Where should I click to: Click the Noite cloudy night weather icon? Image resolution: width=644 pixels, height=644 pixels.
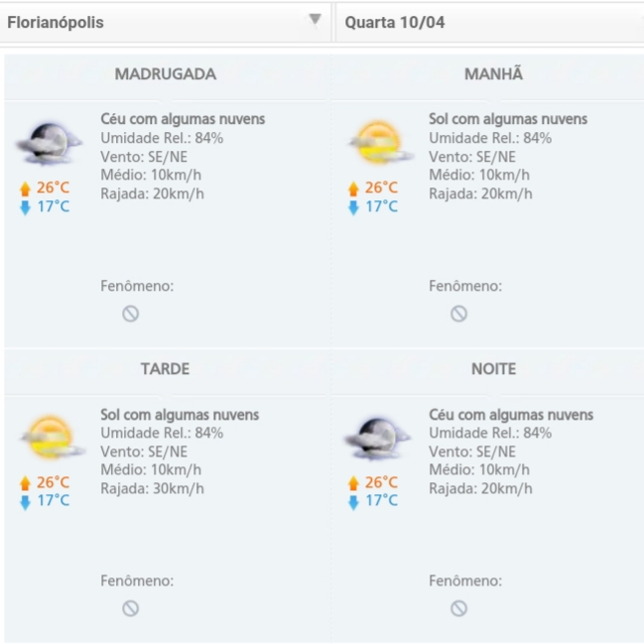[375, 439]
